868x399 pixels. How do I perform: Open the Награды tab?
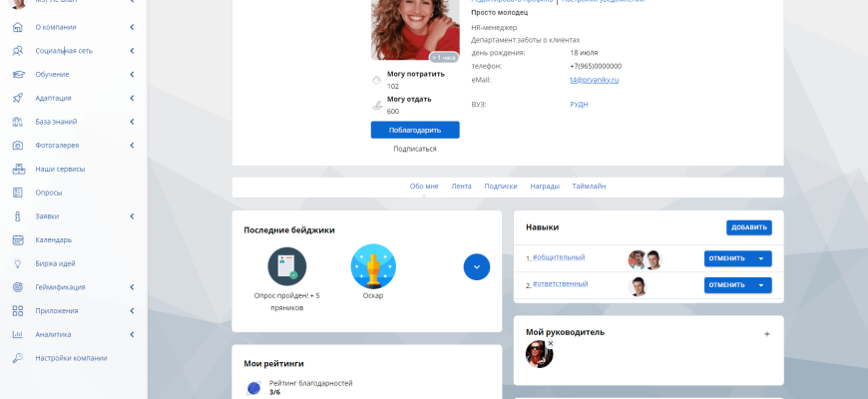click(545, 187)
